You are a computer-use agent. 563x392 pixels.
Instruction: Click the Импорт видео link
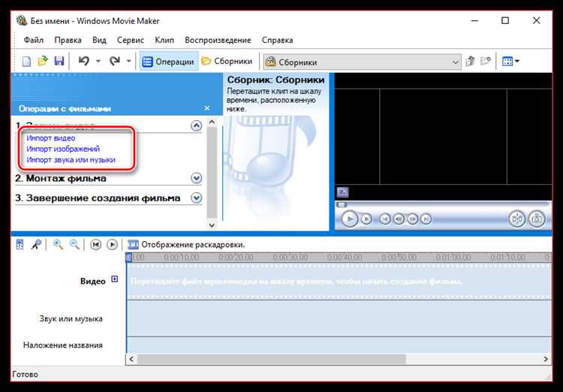click(x=50, y=138)
